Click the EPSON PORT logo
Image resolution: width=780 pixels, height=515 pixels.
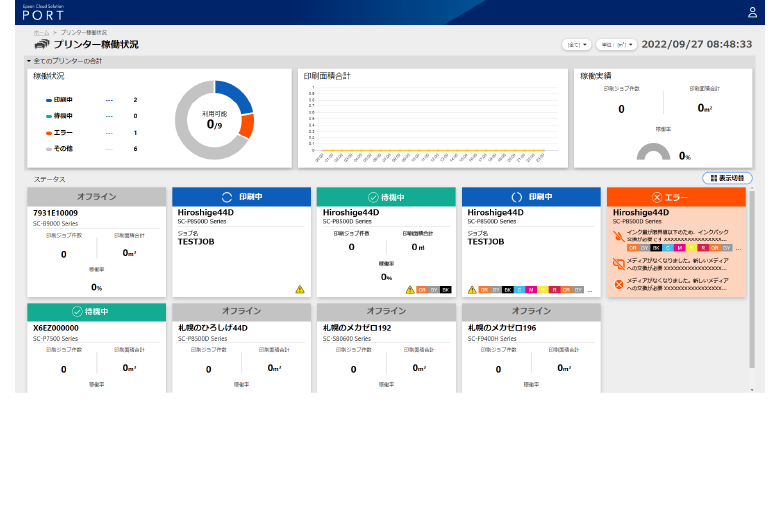point(43,12)
